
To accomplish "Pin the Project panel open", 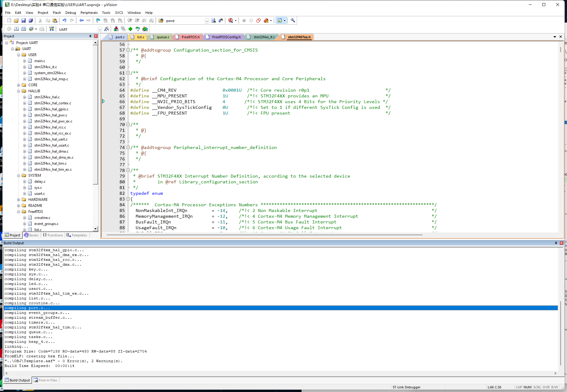I will [x=90, y=36].
